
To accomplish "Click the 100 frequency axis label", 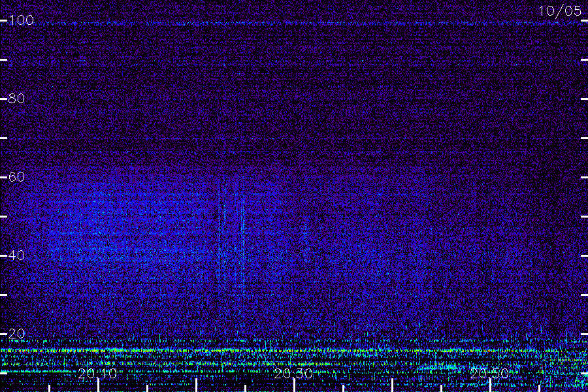I will pyautogui.click(x=21, y=20).
